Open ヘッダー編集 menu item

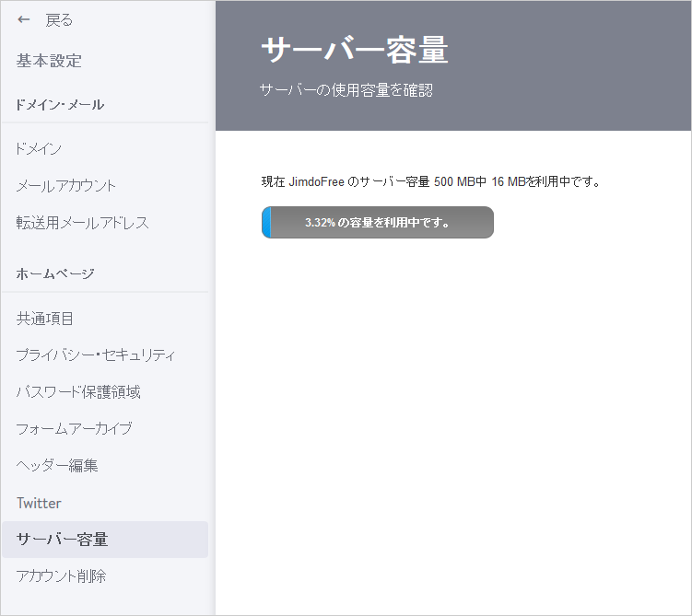tap(57, 466)
